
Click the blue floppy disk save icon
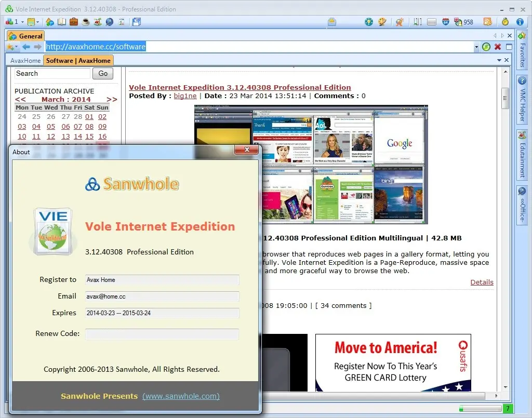[137, 22]
